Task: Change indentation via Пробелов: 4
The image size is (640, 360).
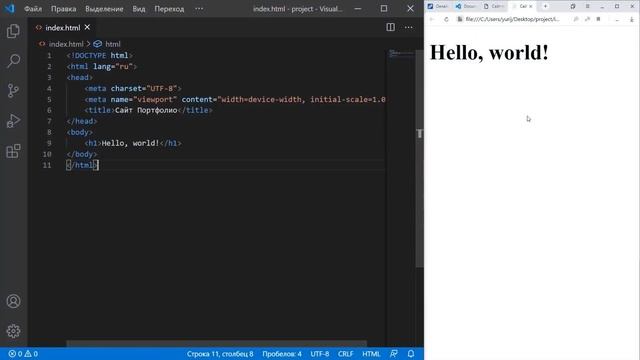Action: point(282,354)
